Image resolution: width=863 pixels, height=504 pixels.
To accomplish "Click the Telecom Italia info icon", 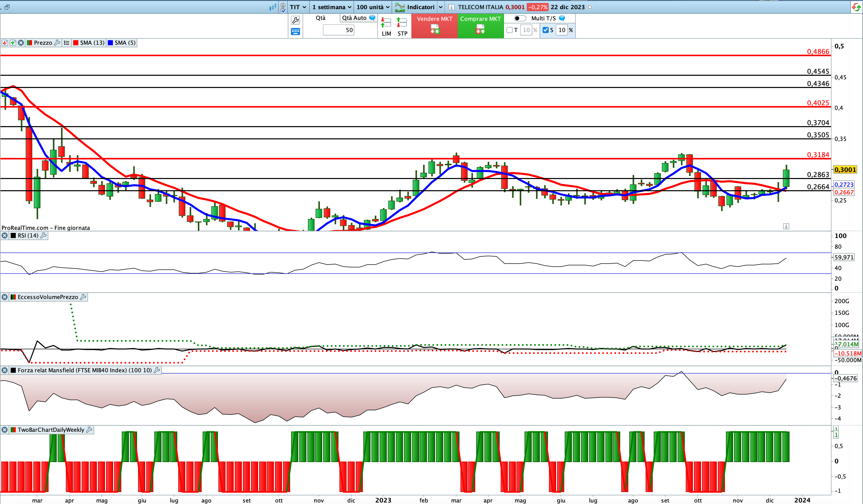I will (451, 7).
